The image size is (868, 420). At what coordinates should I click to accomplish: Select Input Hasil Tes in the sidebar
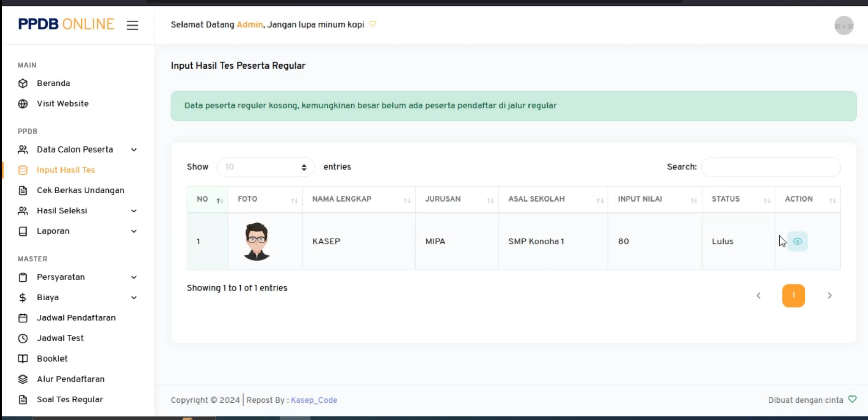click(x=66, y=170)
